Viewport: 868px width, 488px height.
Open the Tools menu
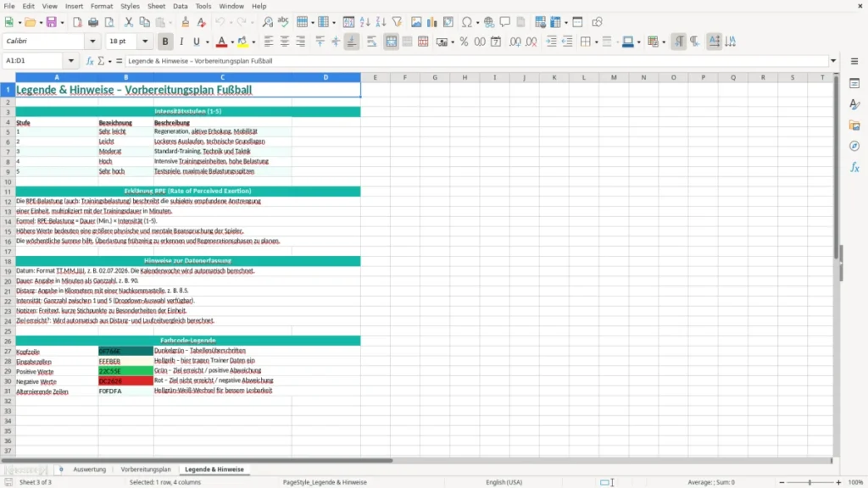(203, 6)
